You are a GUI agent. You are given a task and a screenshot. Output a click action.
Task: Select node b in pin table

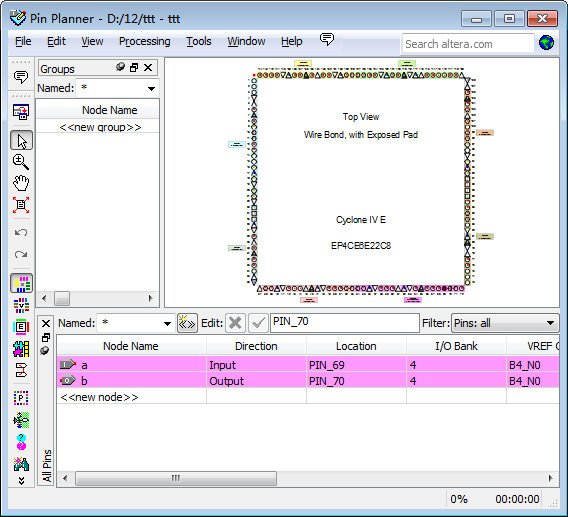point(131,381)
